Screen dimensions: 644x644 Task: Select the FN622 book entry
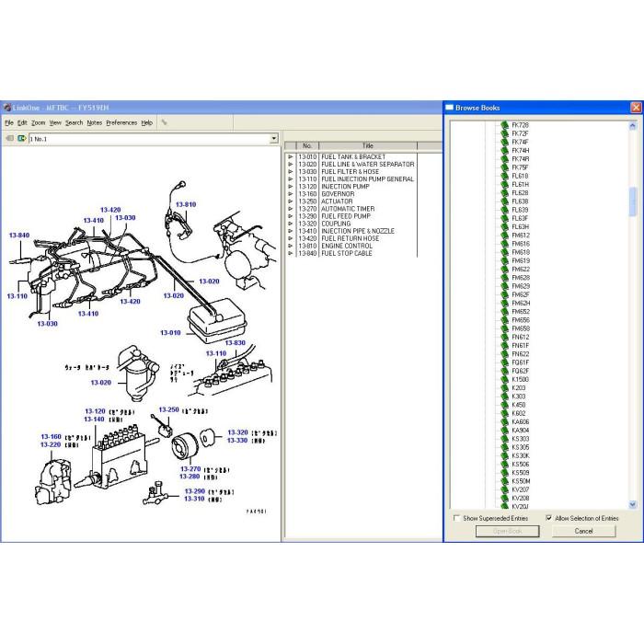521,353
